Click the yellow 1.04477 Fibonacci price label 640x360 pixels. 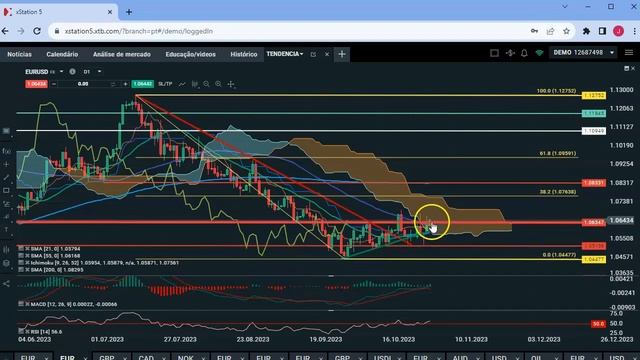point(594,259)
